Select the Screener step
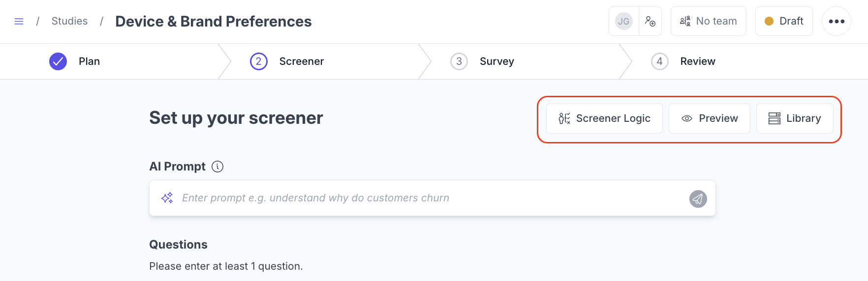 [301, 61]
